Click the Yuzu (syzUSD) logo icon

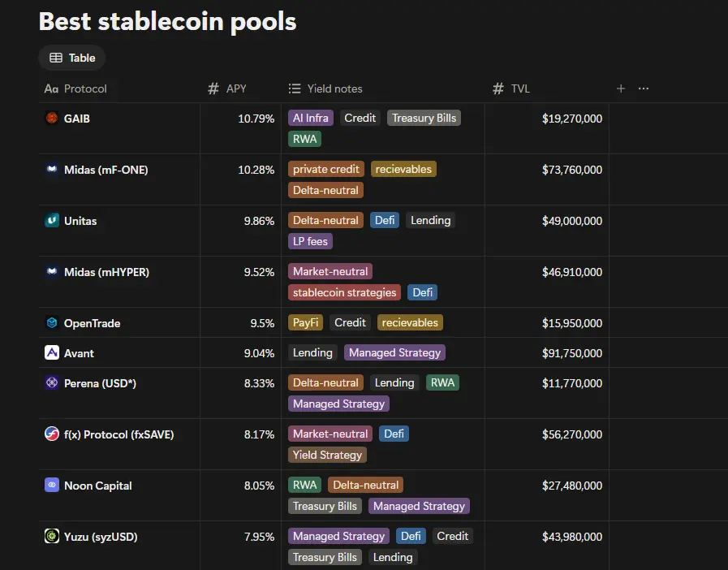pyautogui.click(x=51, y=536)
